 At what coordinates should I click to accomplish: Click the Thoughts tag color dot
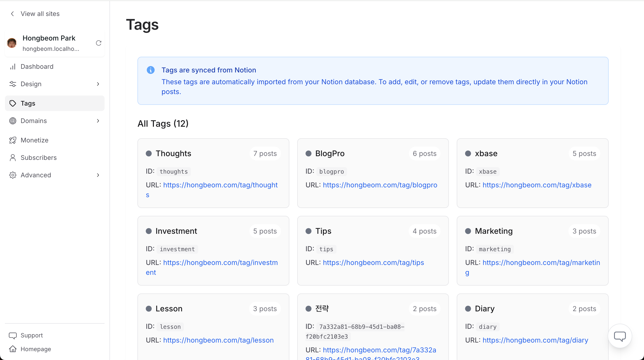(149, 154)
